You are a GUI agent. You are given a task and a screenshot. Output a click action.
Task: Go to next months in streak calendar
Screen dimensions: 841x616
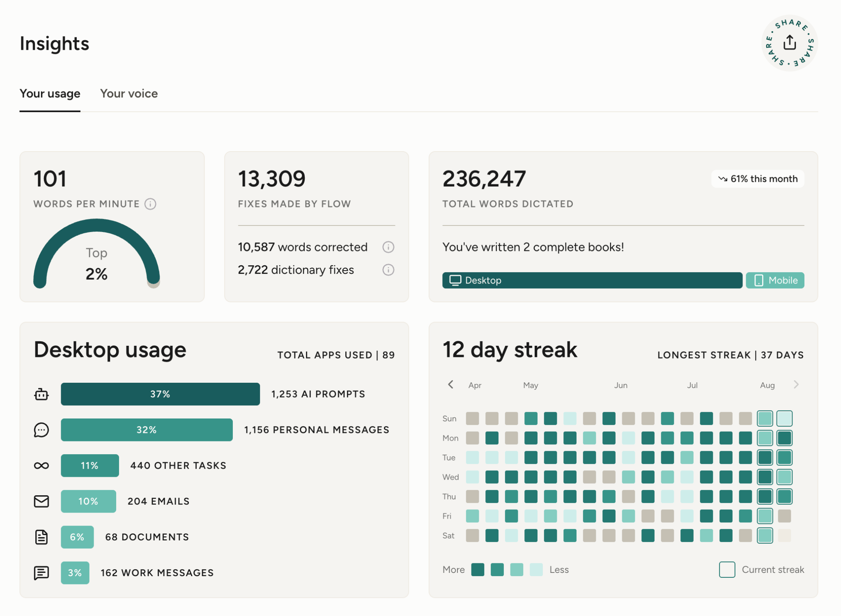pyautogui.click(x=796, y=384)
